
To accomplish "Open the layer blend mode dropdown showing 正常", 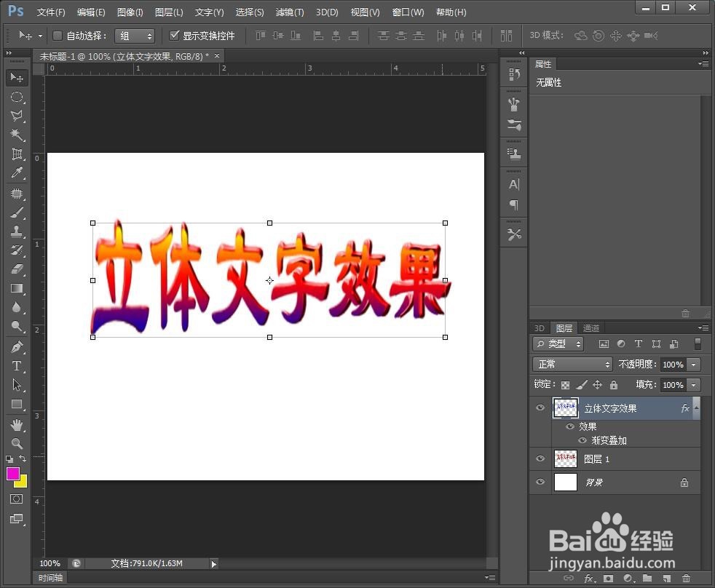I will (572, 364).
